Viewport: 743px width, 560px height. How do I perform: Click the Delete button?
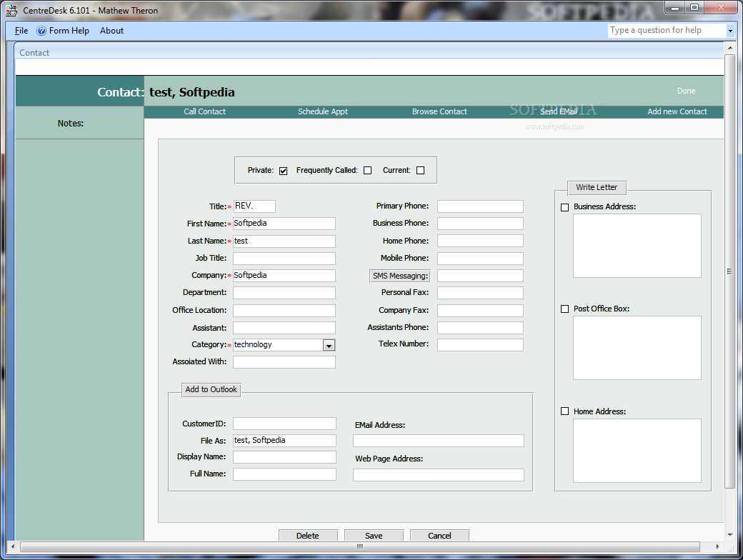(308, 536)
